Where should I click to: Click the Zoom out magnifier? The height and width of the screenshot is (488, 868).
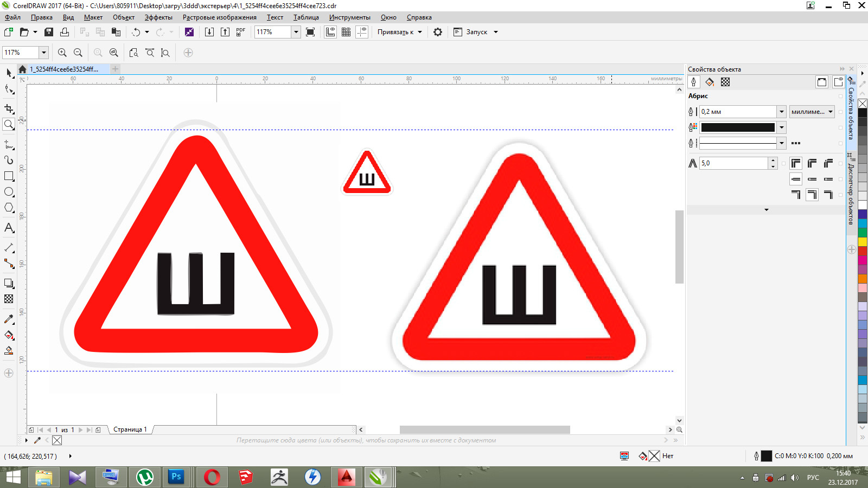click(78, 53)
